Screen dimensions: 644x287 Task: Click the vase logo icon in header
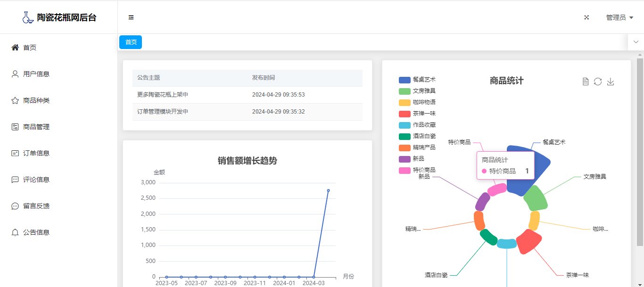28,17
